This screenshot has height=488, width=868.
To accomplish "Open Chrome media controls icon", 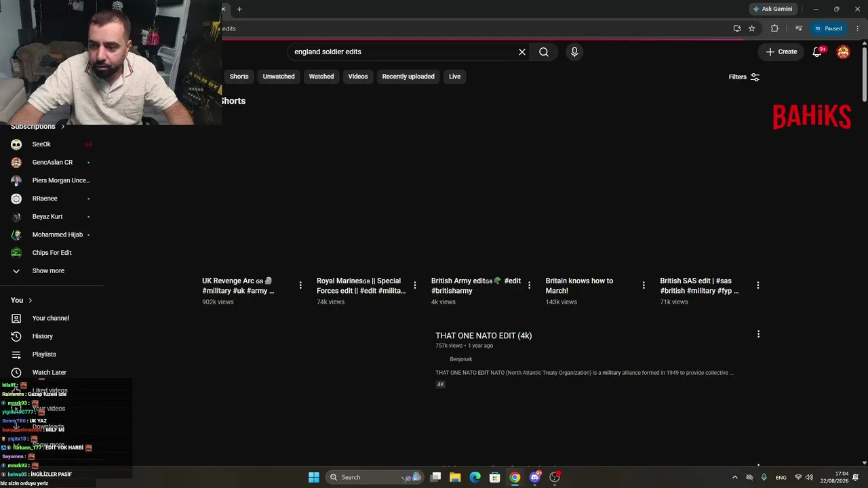I will pyautogui.click(x=798, y=28).
